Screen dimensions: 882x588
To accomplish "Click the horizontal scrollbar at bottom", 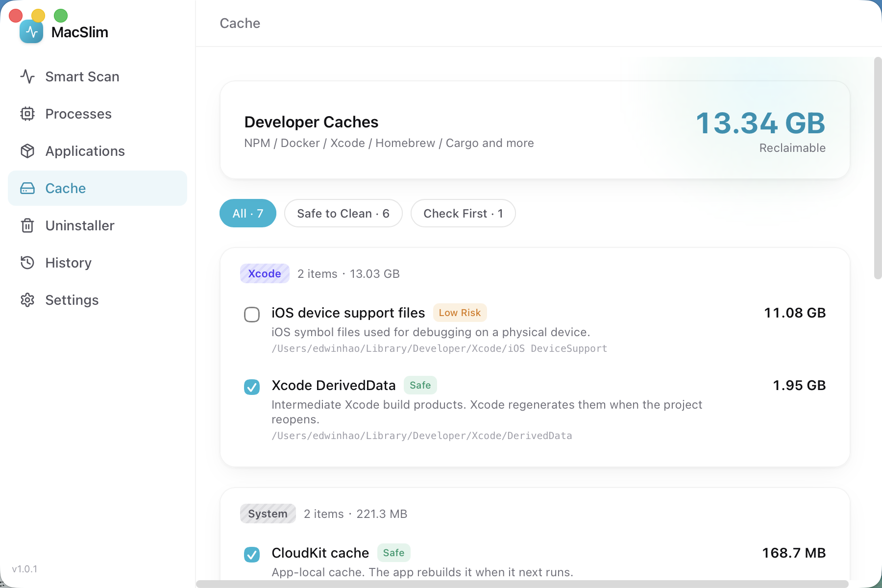I will point(522,584).
